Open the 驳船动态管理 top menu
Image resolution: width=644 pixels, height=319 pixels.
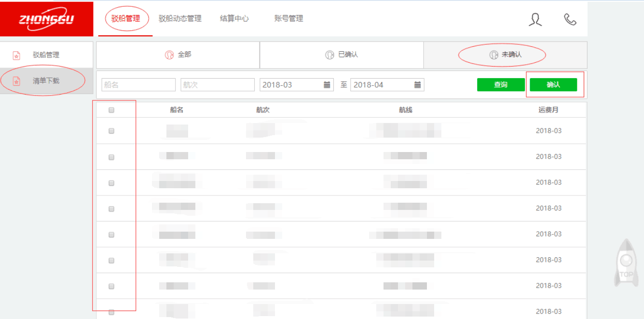coord(180,19)
